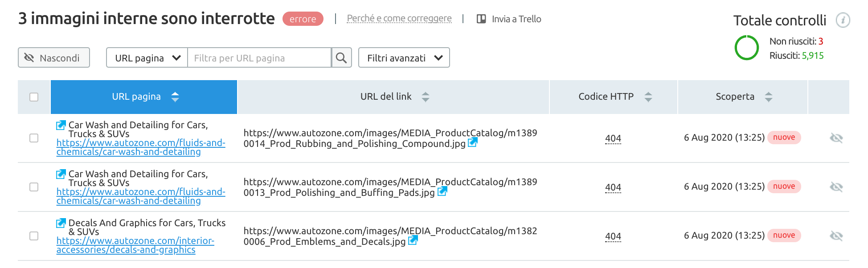Tick the select-all checkbox in table header
The width and height of the screenshot is (868, 268).
pyautogui.click(x=34, y=97)
